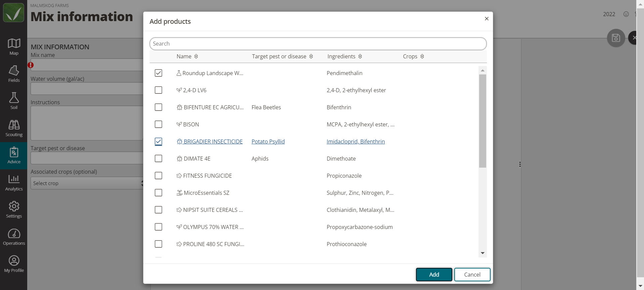Open the BRIGADIER INSECTICIDE link

click(213, 141)
